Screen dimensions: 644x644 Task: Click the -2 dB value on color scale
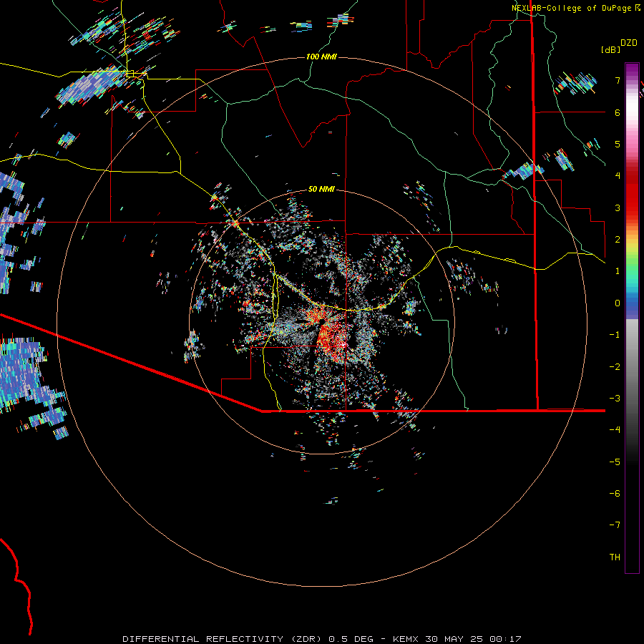click(615, 366)
